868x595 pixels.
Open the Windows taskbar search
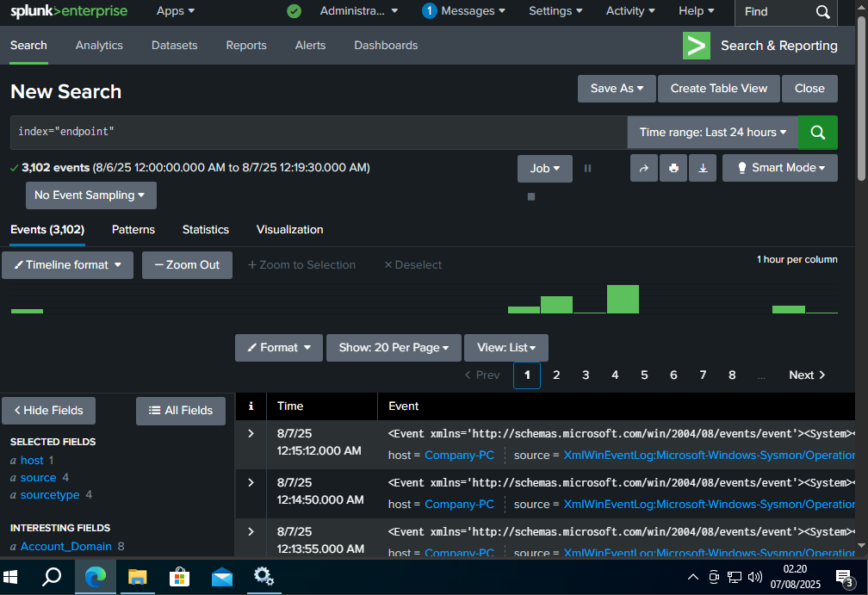coord(52,577)
